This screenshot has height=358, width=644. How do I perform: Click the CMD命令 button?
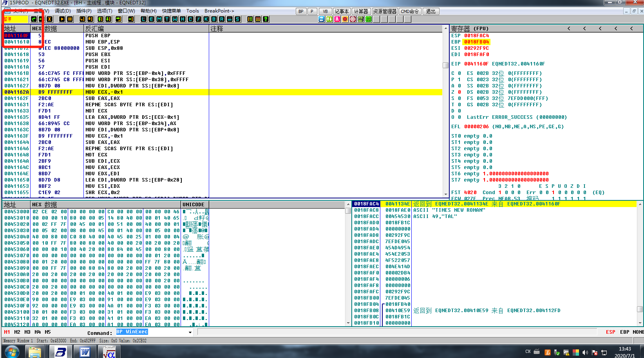(410, 11)
